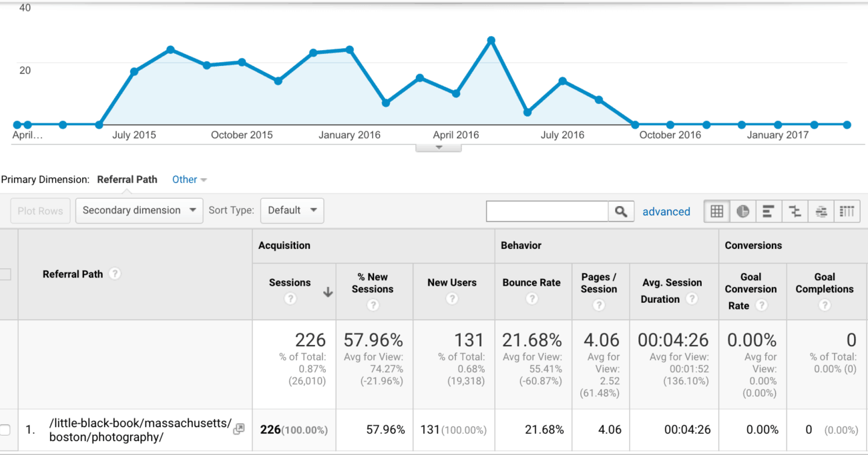Switch to Comparison view
Viewport: 868px width, 455px height.
point(795,211)
